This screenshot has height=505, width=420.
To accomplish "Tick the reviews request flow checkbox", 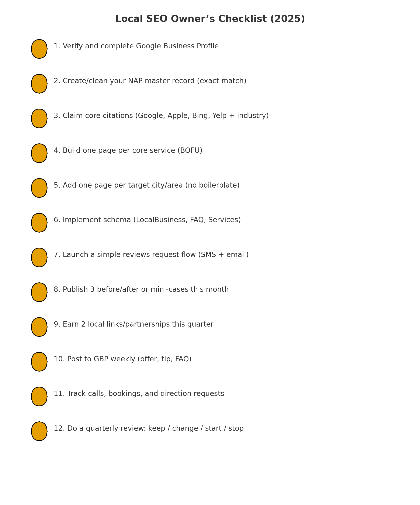I will (x=39, y=257).
